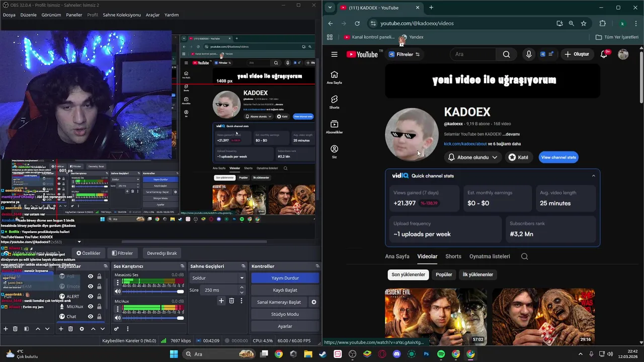Undock the Ses Karıştırıcı panel
This screenshot has width=644, height=362.
[x=182, y=266]
